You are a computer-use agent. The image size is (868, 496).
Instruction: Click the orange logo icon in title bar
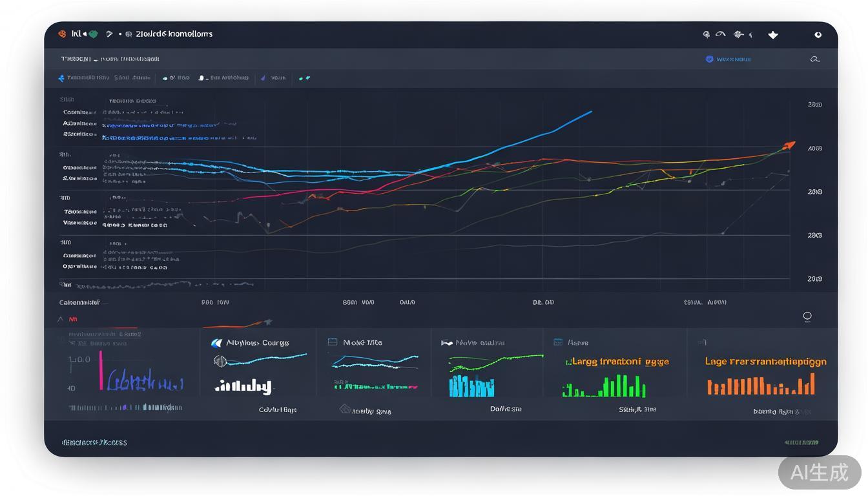click(x=62, y=34)
